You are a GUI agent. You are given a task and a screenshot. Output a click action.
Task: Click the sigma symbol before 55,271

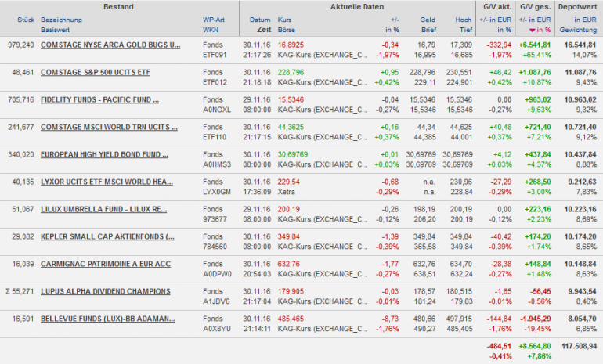coord(8,291)
